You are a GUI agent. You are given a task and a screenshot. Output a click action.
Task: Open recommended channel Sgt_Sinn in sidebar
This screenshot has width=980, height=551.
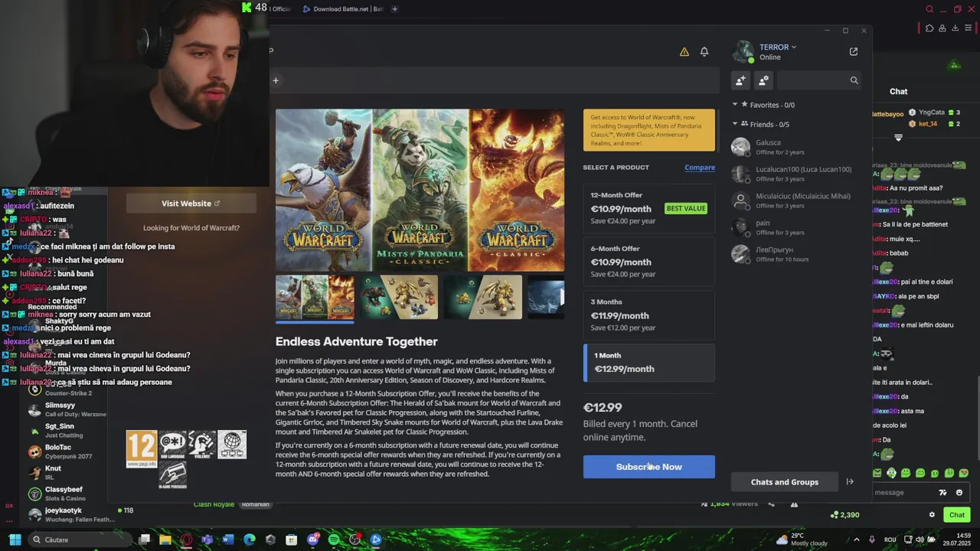pos(67,431)
